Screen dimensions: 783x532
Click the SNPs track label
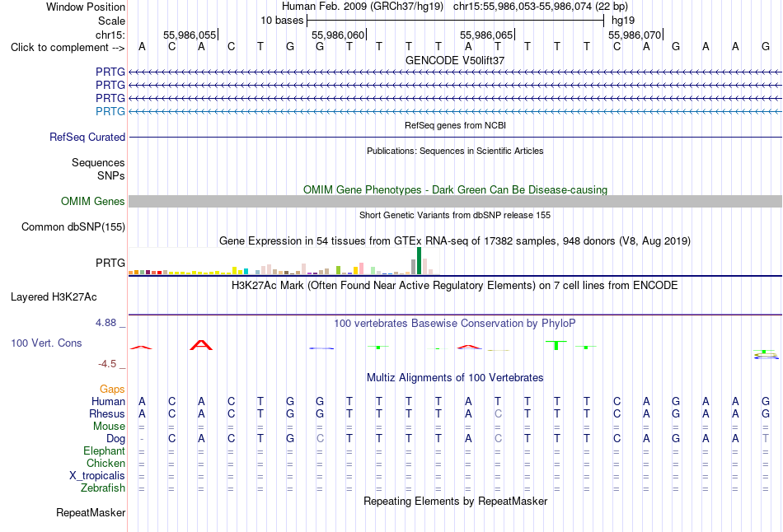pos(111,175)
